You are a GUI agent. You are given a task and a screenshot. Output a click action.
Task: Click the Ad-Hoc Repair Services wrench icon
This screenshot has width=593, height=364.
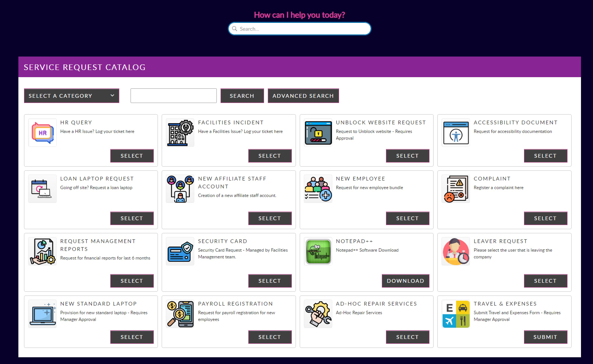pyautogui.click(x=318, y=314)
